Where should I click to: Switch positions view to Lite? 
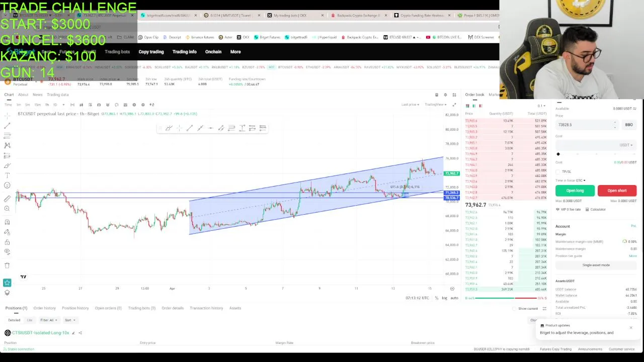[30, 320]
